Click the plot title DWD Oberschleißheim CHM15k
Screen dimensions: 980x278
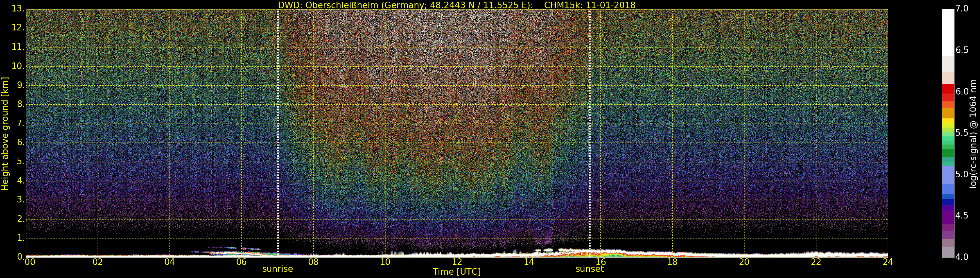(x=457, y=5)
